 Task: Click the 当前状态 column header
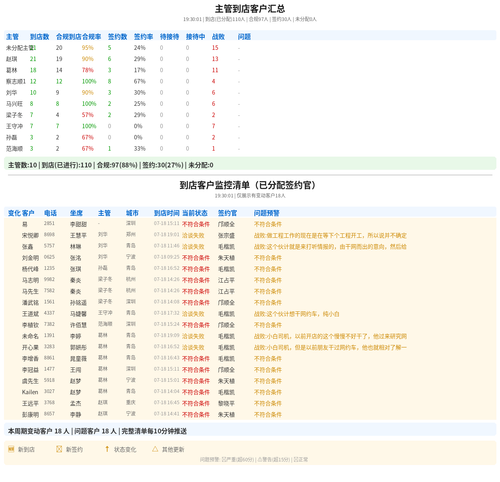click(195, 213)
